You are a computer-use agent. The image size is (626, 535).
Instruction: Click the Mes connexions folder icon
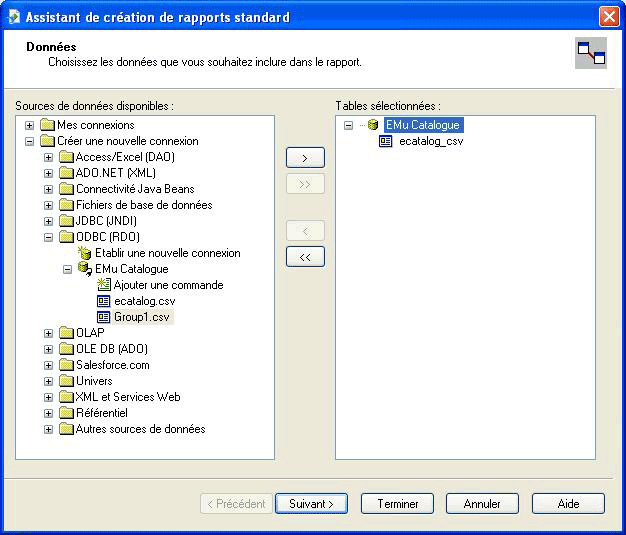click(47, 125)
